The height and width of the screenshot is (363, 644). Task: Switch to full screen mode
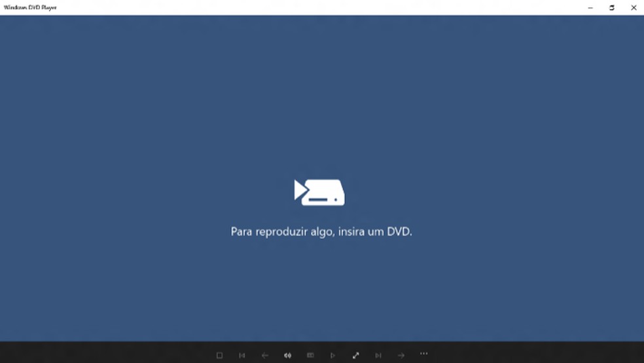tap(355, 355)
